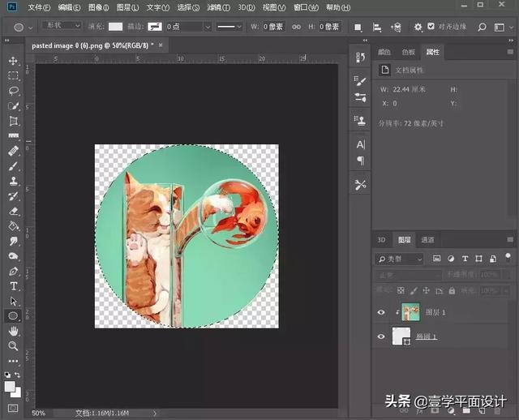Select the Pen tool

[x=13, y=272]
